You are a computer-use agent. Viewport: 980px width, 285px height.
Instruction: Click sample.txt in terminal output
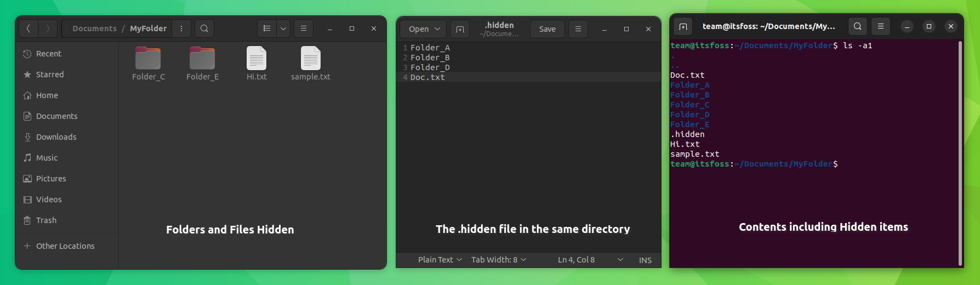tap(694, 154)
